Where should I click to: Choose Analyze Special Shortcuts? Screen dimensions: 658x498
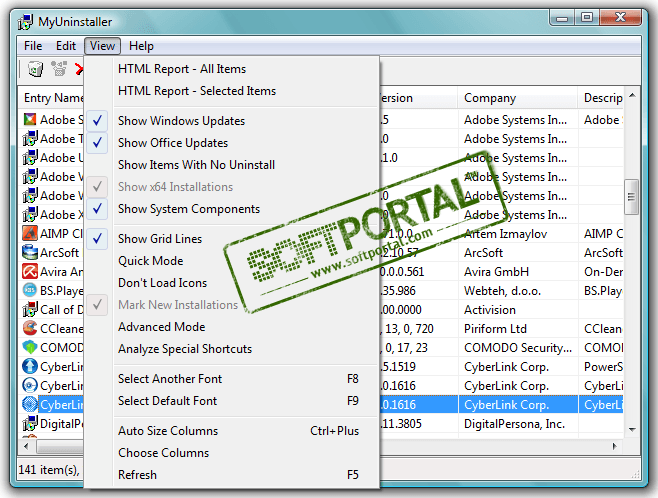[231, 349]
